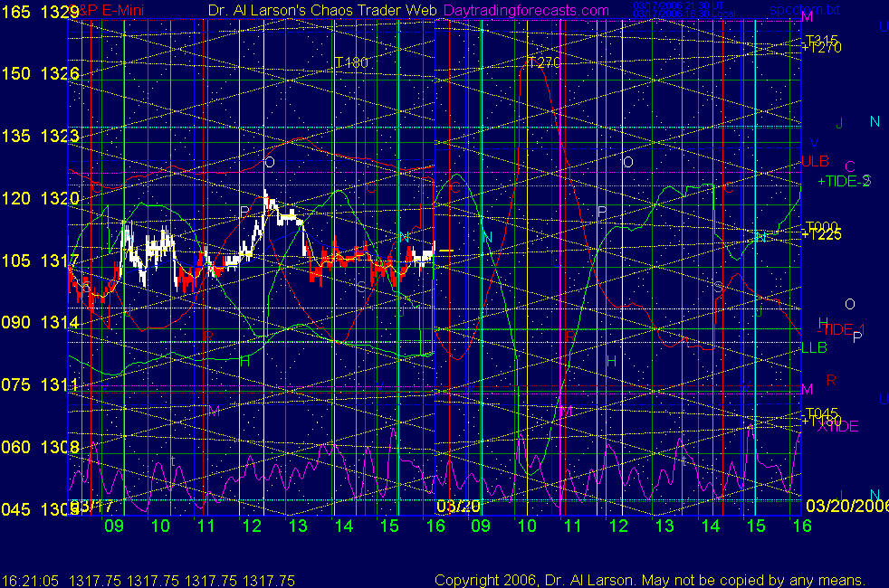The image size is (889, 588).
Task: Click the "060 1308" price axis label
Action: [x=40, y=447]
